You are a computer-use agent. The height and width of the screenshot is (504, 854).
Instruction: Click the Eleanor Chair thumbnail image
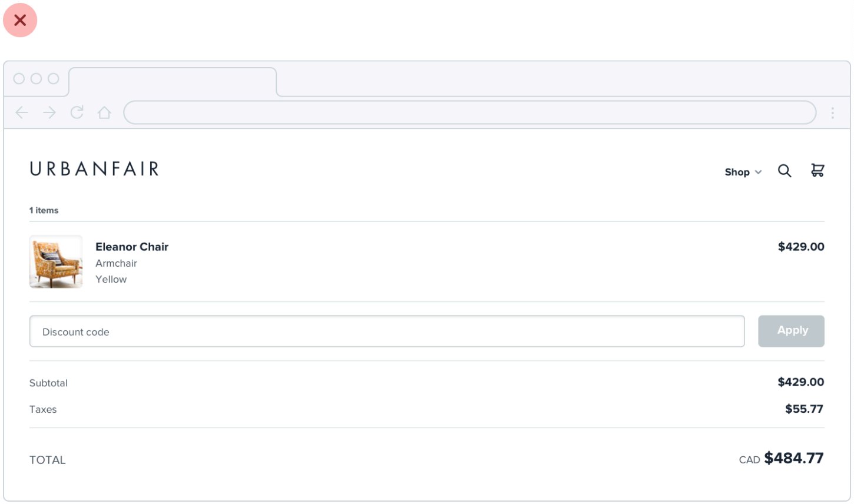[x=56, y=262]
